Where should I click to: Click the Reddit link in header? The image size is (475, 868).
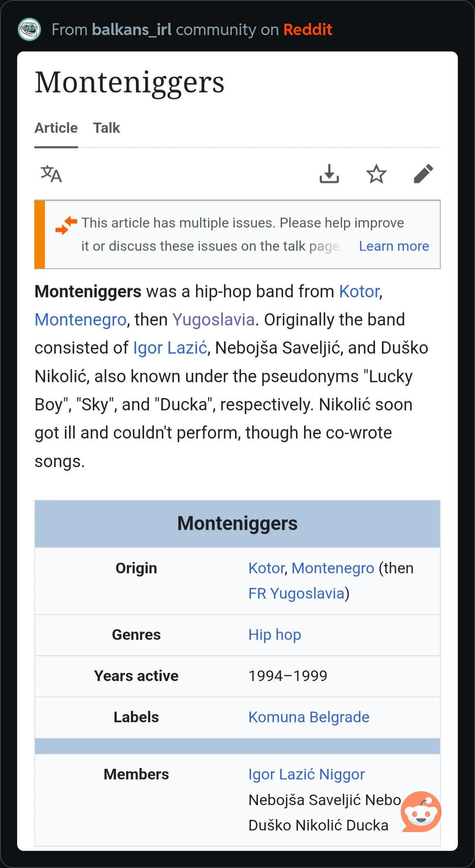pos(308,29)
